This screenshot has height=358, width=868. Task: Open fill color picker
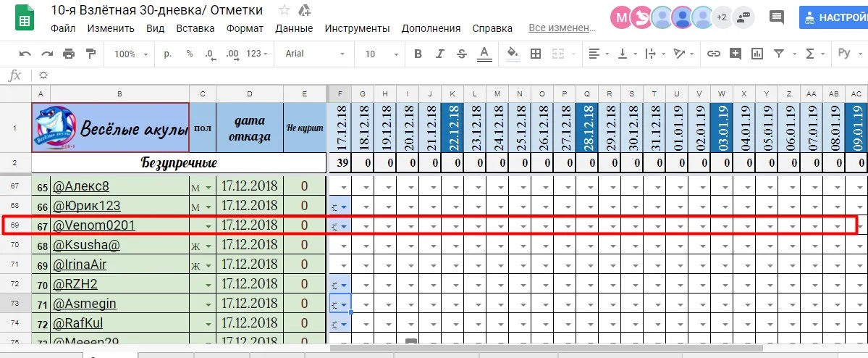[513, 54]
